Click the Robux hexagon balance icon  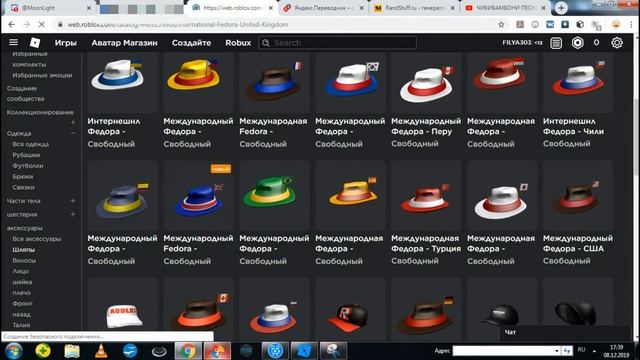pyautogui.click(x=578, y=42)
